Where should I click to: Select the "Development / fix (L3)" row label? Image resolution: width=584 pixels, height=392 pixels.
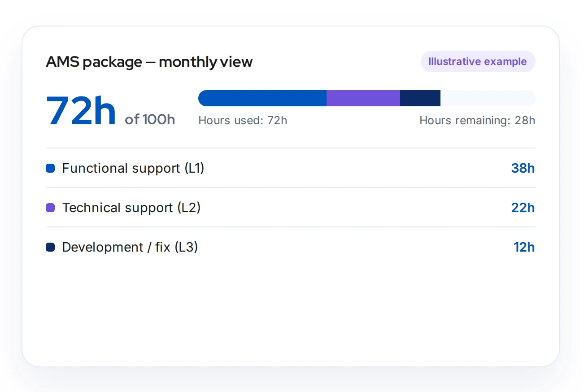tap(130, 247)
